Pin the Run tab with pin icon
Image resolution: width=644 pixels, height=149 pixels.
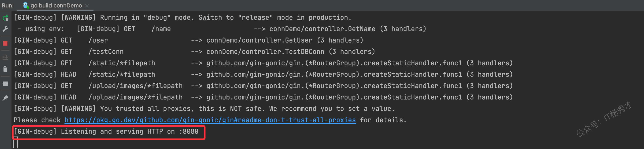click(5, 98)
